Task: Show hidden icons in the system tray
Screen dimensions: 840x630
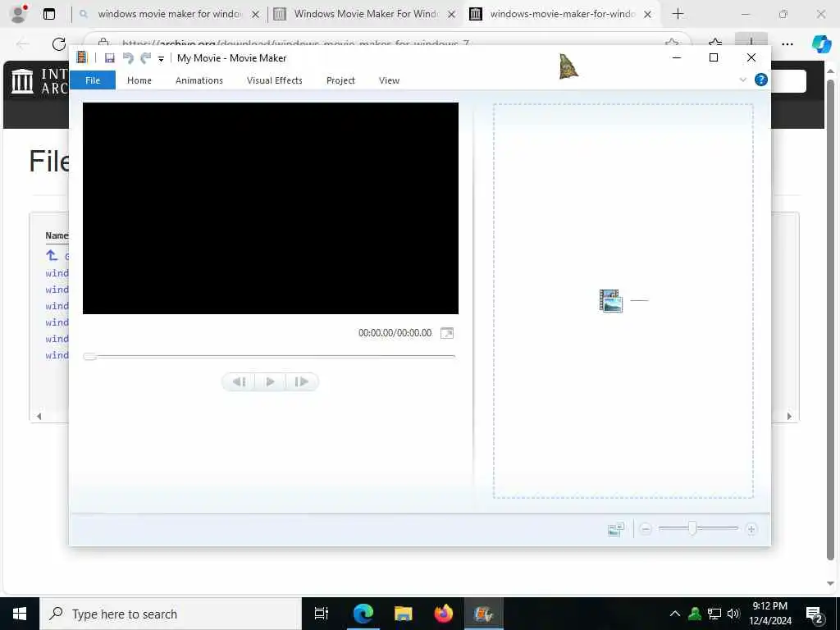Action: [x=675, y=614]
